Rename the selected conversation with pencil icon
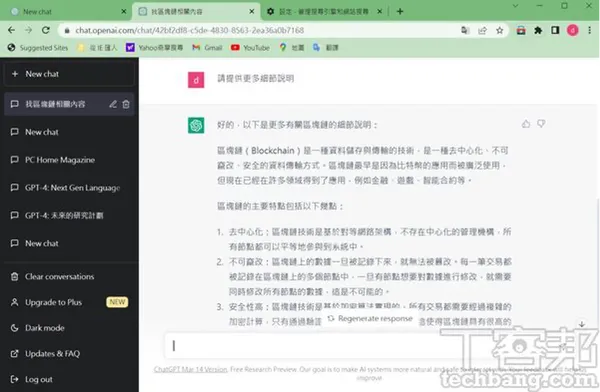The height and width of the screenshot is (392, 600). pyautogui.click(x=113, y=104)
